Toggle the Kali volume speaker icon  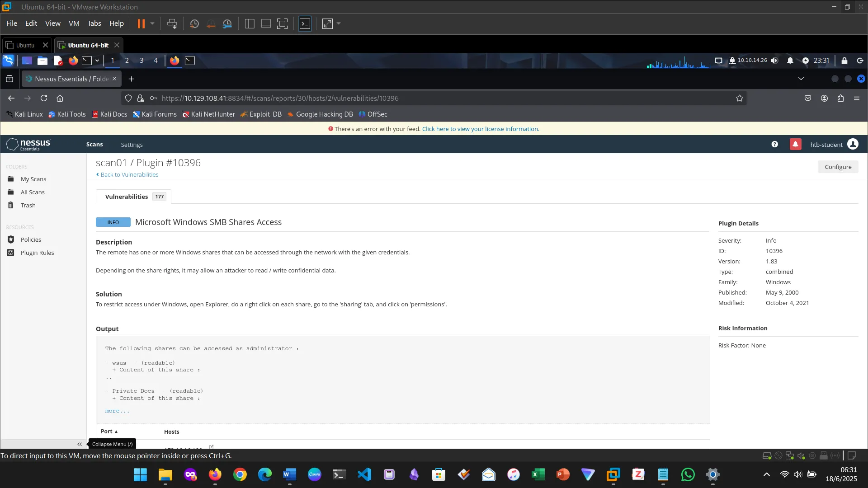click(x=774, y=61)
